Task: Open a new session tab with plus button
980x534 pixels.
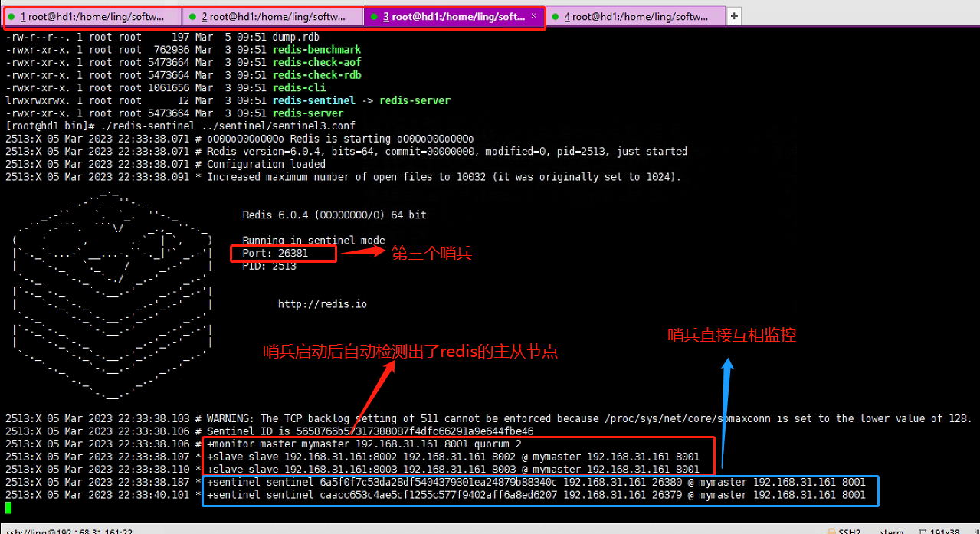Action: [734, 16]
